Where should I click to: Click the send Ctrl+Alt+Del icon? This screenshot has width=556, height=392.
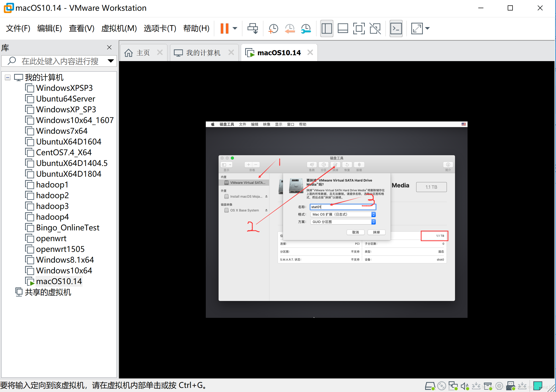pyautogui.click(x=253, y=28)
